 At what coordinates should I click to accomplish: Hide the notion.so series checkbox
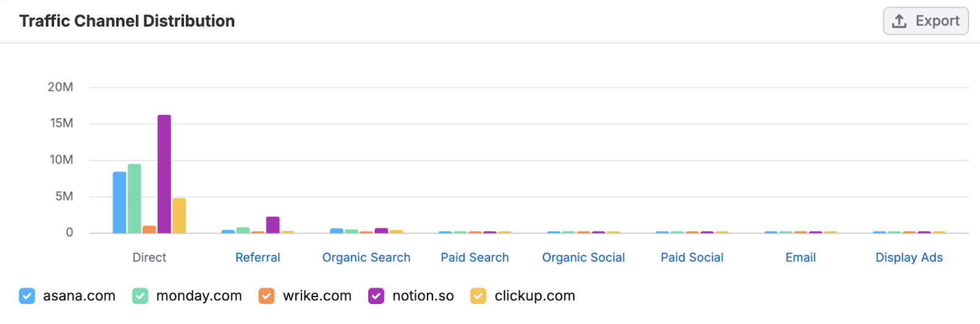[376, 296]
